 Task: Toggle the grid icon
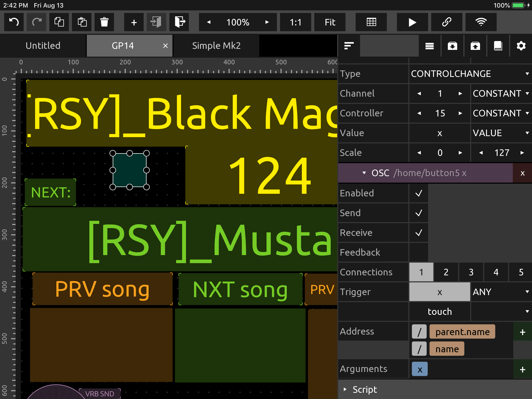[371, 22]
